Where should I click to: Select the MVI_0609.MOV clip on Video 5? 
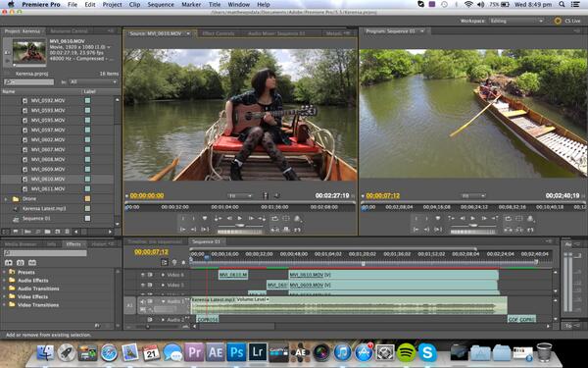coord(393,285)
